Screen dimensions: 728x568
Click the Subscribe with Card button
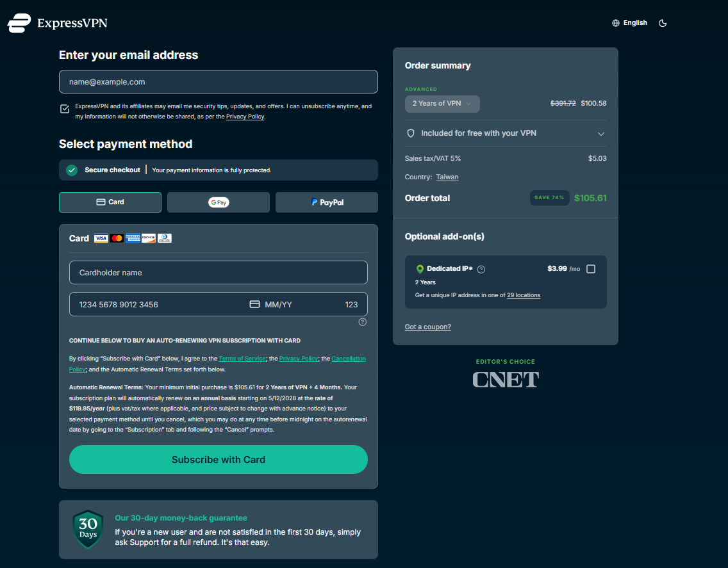point(218,459)
